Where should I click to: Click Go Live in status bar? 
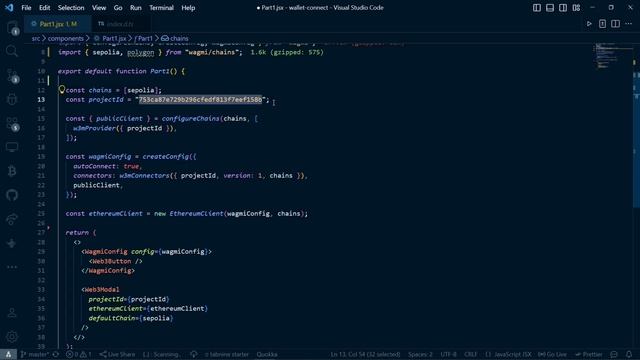[x=553, y=355]
